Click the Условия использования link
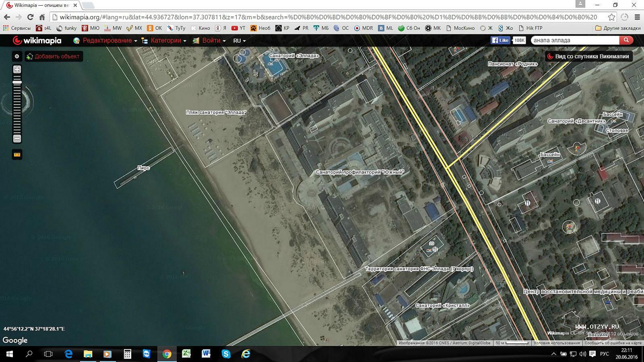Screen dimensions: 644x362 [557, 343]
